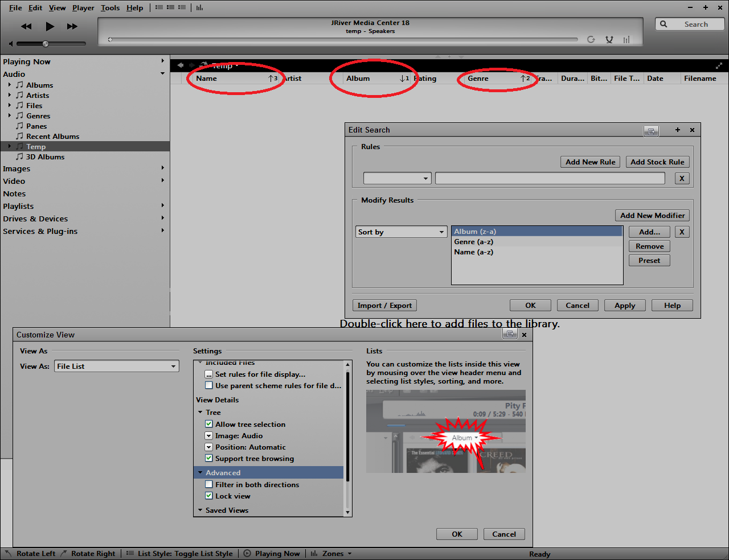
Task: Mute audio via speaker icon
Action: point(11,44)
